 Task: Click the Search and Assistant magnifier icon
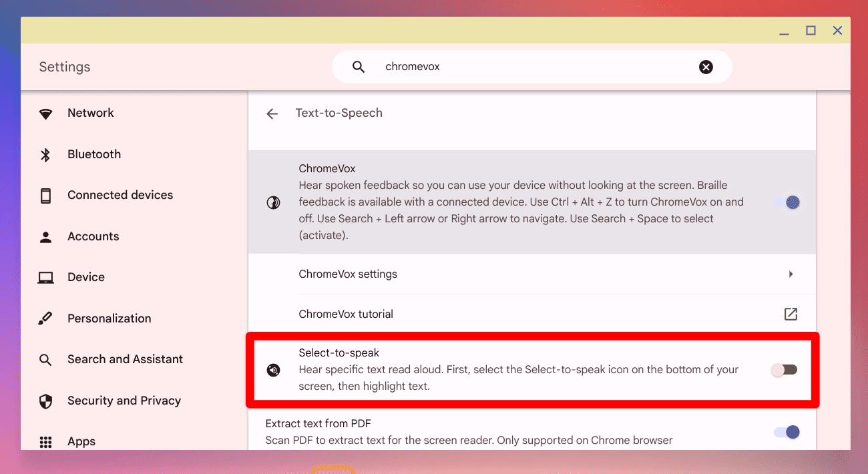[45, 360]
